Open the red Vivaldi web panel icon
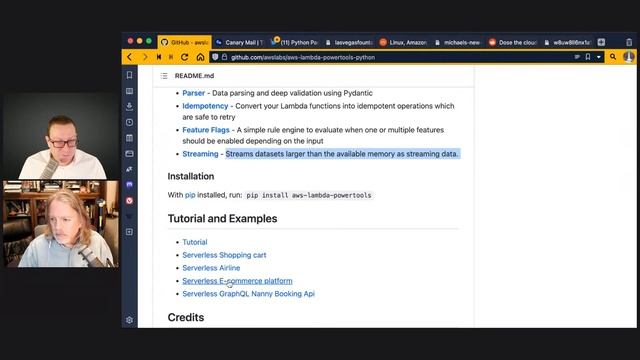The height and width of the screenshot is (360, 640). pyautogui.click(x=129, y=201)
